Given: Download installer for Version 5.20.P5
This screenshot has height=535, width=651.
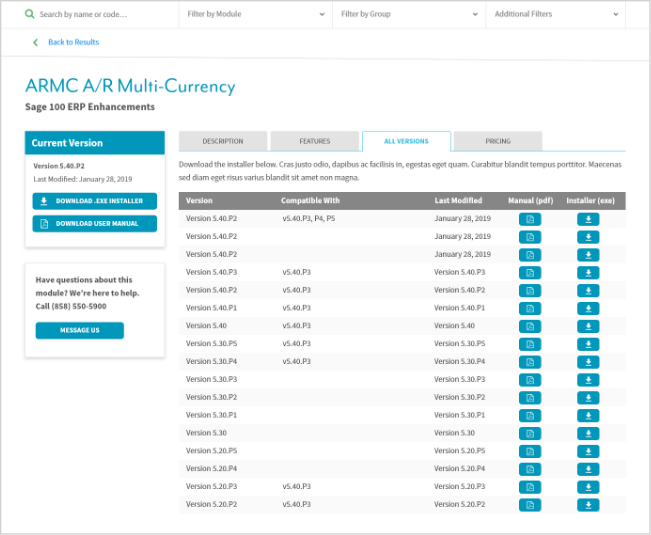Looking at the screenshot, I should [x=588, y=451].
